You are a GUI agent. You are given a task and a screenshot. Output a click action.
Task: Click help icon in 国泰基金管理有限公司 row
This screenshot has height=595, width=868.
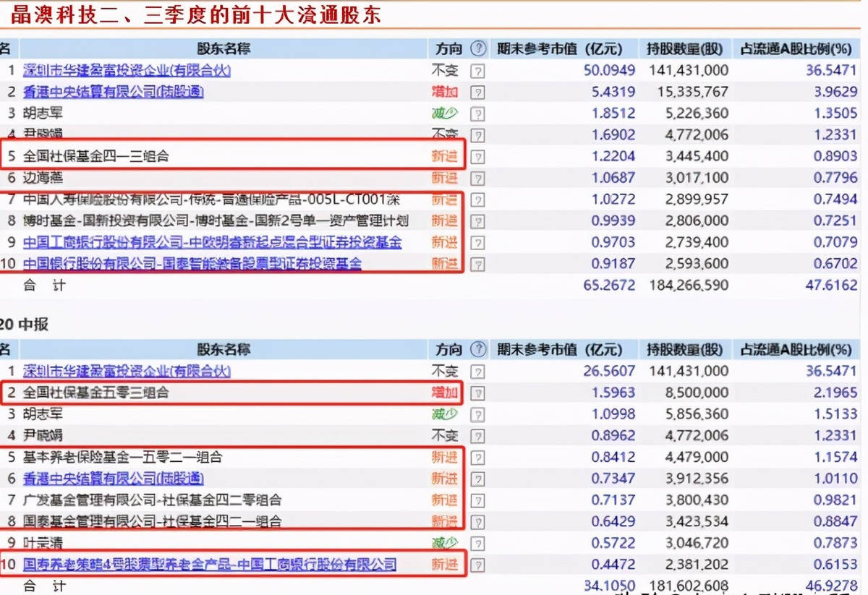click(x=477, y=521)
